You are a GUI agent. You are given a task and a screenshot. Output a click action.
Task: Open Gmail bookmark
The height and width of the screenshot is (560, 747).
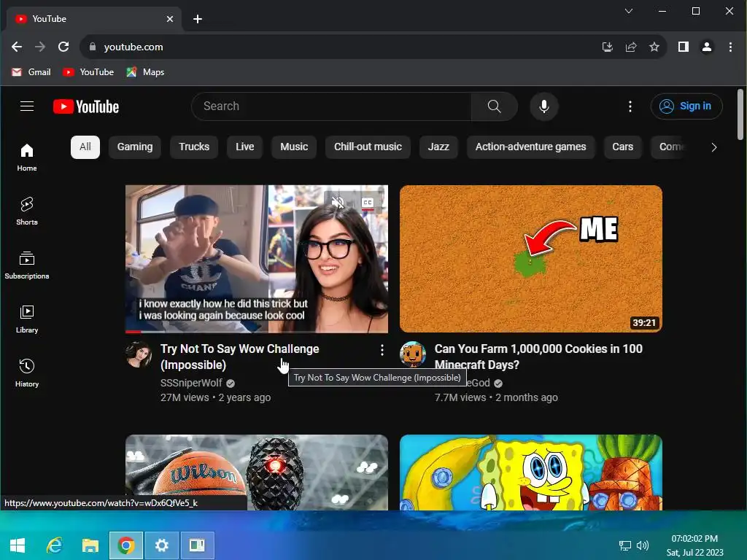click(x=31, y=72)
